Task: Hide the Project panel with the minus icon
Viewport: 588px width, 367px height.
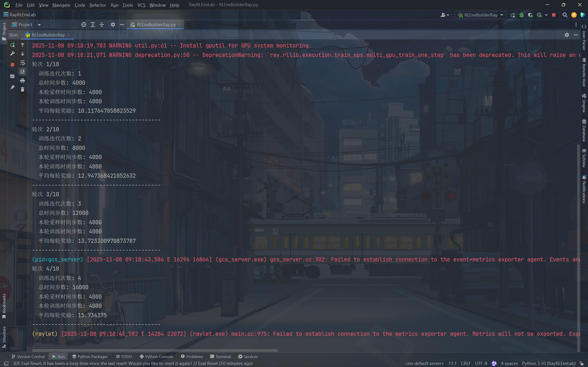Action: pyautogui.click(x=122, y=25)
